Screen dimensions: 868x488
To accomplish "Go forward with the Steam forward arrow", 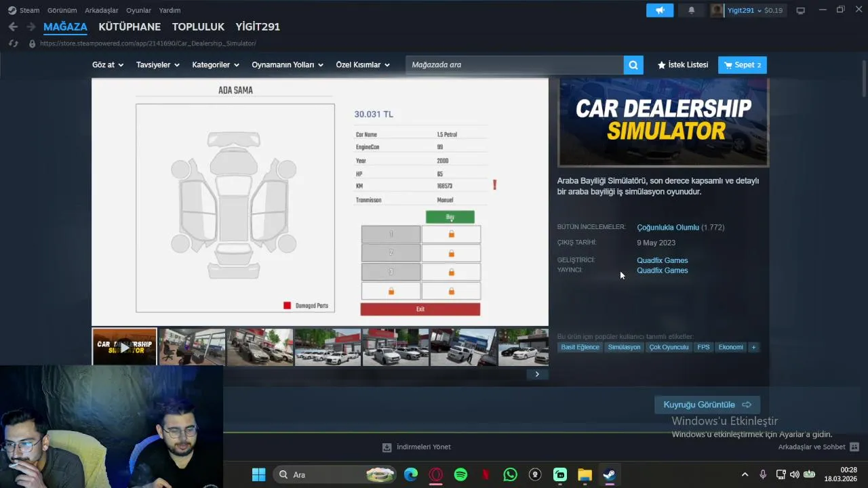I will tap(31, 26).
